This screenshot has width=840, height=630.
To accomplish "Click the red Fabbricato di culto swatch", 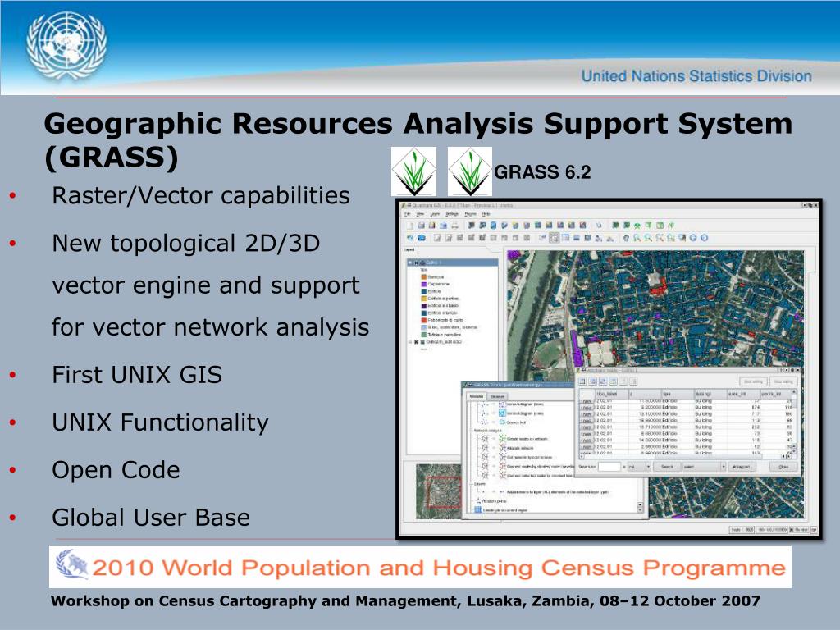I will coord(424,320).
